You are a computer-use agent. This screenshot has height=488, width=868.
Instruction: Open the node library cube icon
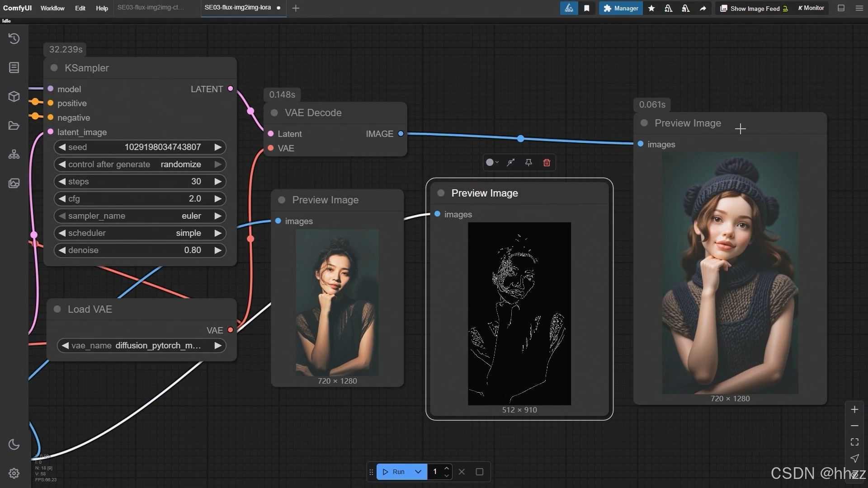(14, 96)
